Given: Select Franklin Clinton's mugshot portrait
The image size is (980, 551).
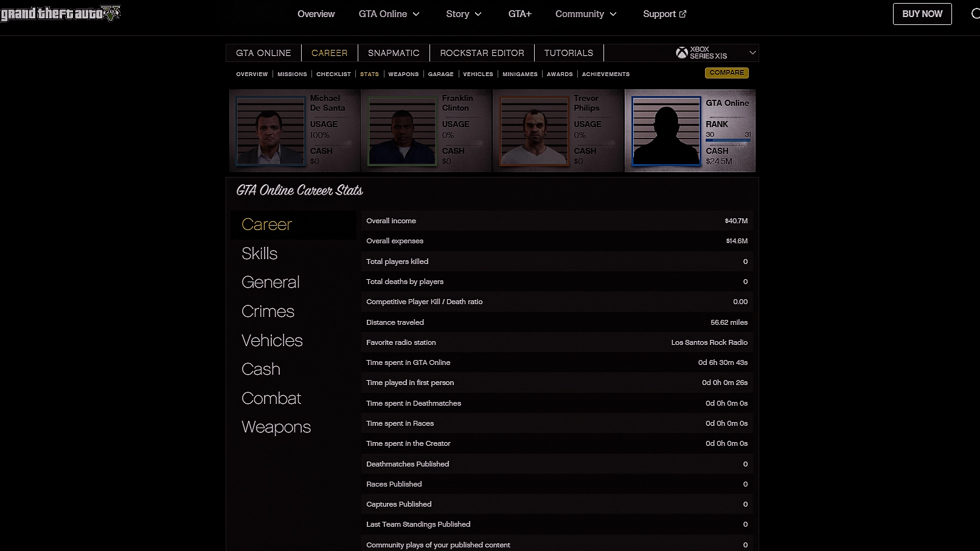Looking at the screenshot, I should click(403, 131).
